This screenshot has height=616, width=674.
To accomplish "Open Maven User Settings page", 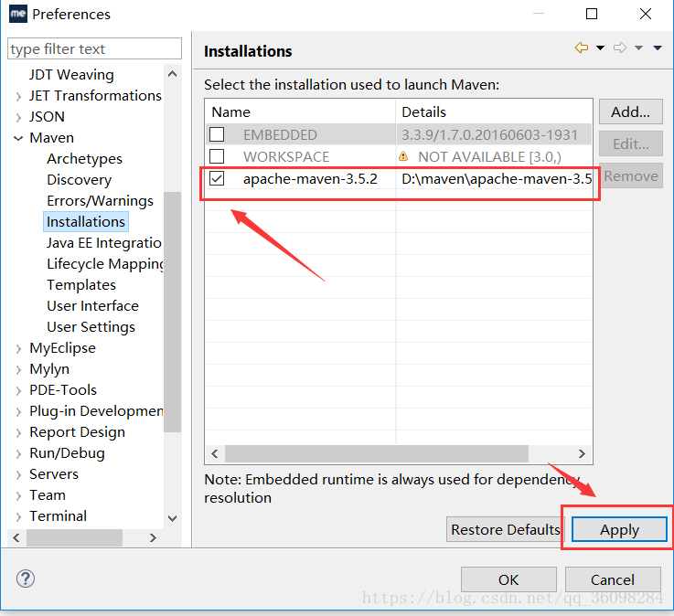I will [x=91, y=327].
